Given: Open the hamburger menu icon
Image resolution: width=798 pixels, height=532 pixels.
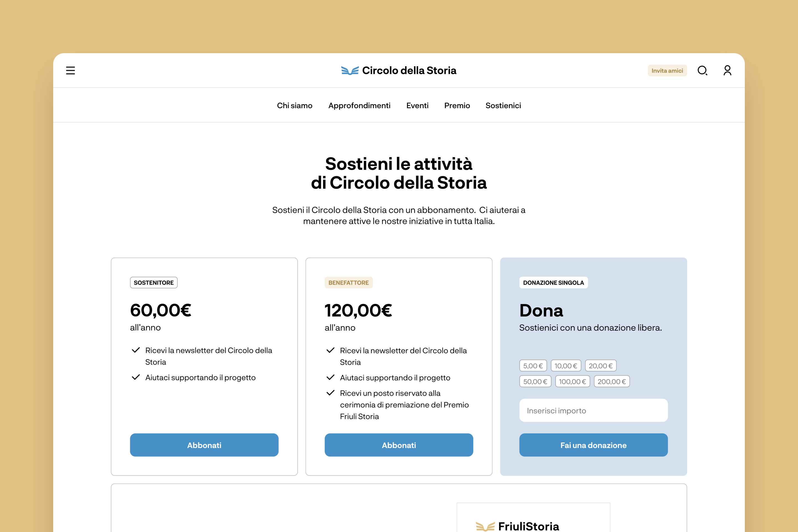Looking at the screenshot, I should pos(70,71).
